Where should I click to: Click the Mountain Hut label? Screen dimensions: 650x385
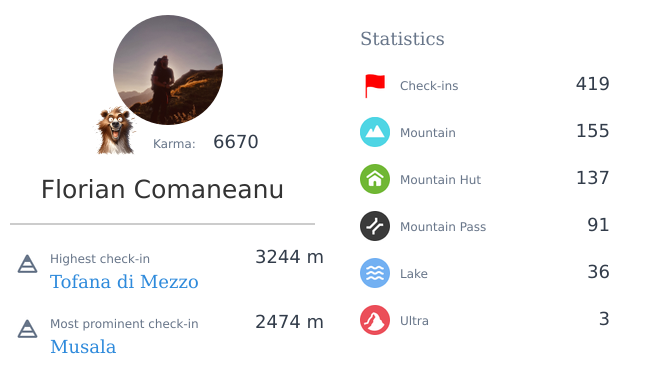440,180
